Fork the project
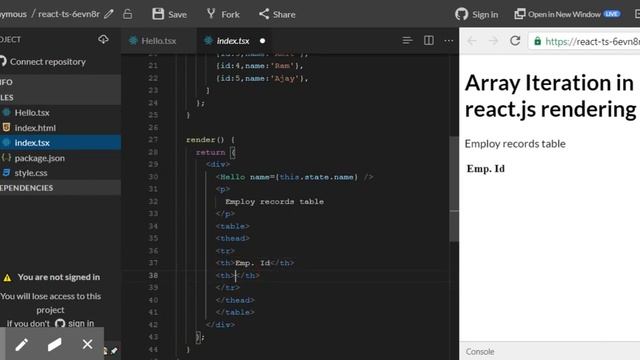The image size is (640, 360). (223, 14)
